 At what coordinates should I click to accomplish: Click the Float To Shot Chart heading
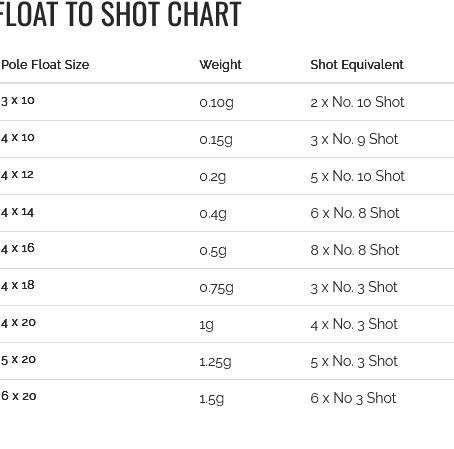coord(120,14)
